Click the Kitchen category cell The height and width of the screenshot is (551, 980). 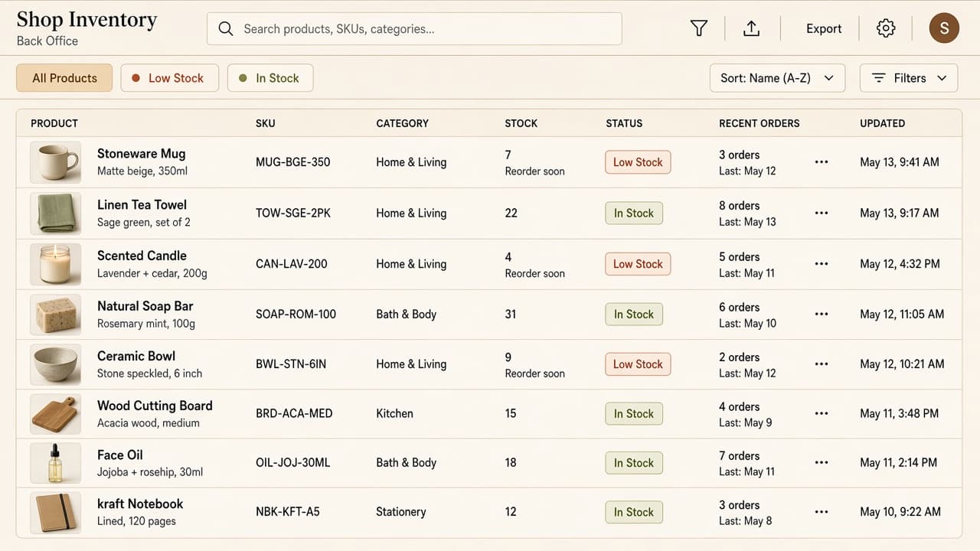394,413
